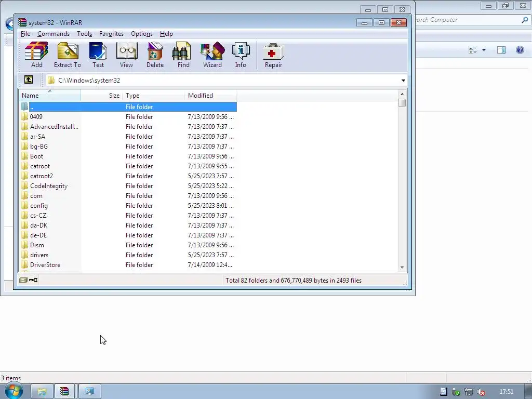532x399 pixels.
Task: Select the parent folder ".." row
Action: [128, 107]
